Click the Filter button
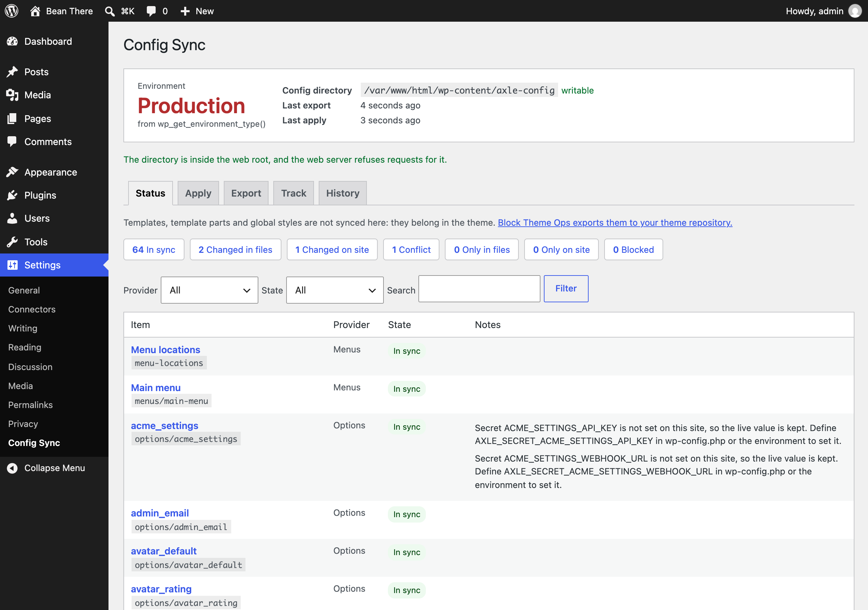This screenshot has height=610, width=868. (566, 289)
